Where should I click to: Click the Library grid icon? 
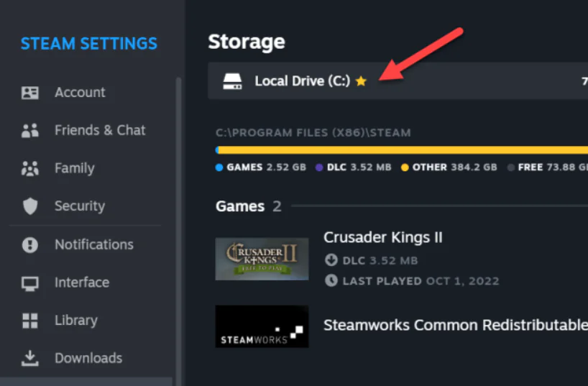(29, 321)
